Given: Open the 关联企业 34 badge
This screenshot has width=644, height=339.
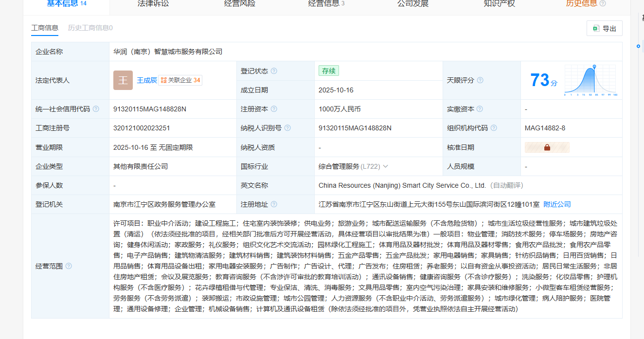Looking at the screenshot, I should pyautogui.click(x=180, y=80).
